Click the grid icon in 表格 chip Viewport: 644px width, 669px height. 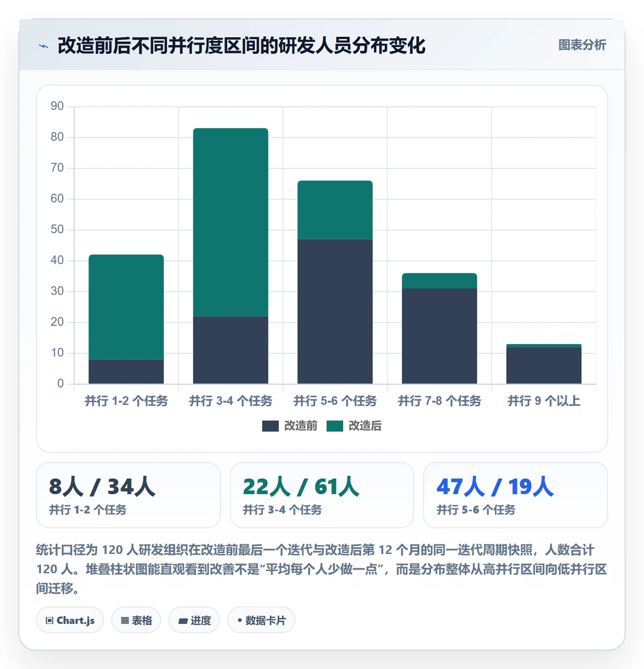tap(125, 621)
